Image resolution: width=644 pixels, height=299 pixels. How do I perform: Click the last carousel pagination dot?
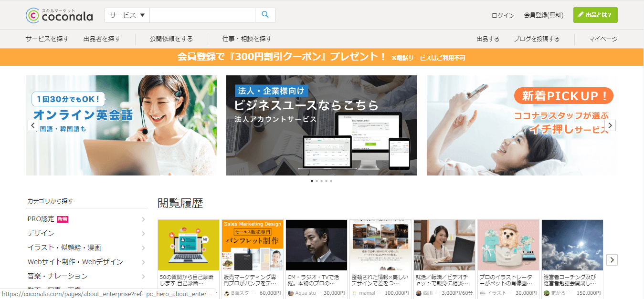331,181
